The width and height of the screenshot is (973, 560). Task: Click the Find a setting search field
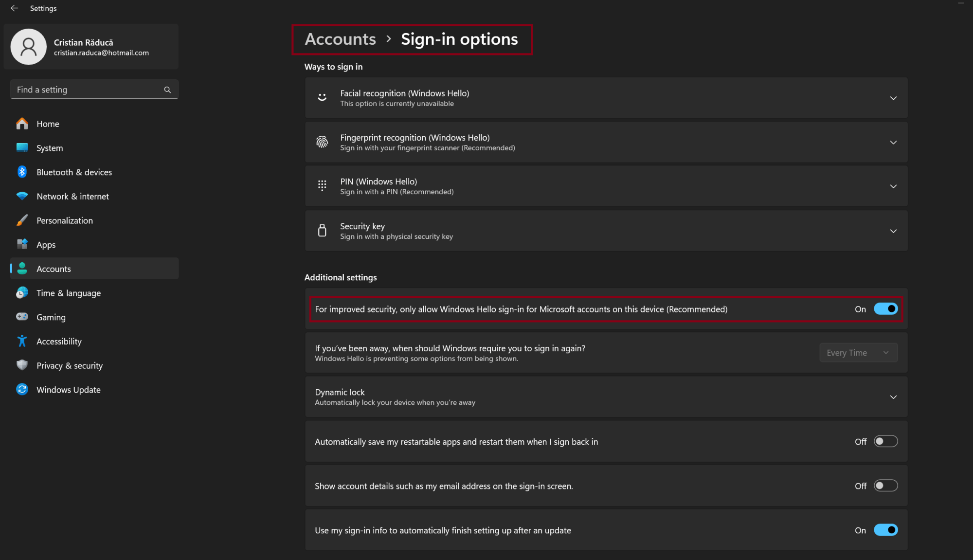[88, 90]
